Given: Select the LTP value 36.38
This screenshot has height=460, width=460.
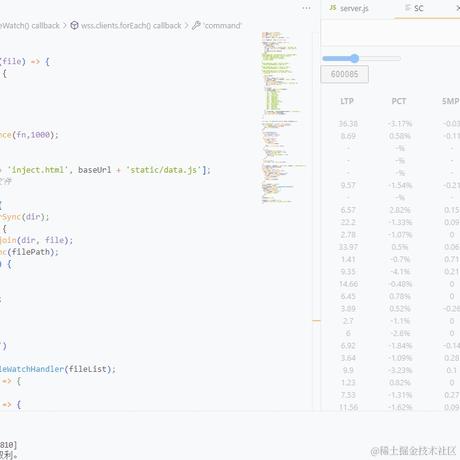Looking at the screenshot, I should pyautogui.click(x=348, y=124).
